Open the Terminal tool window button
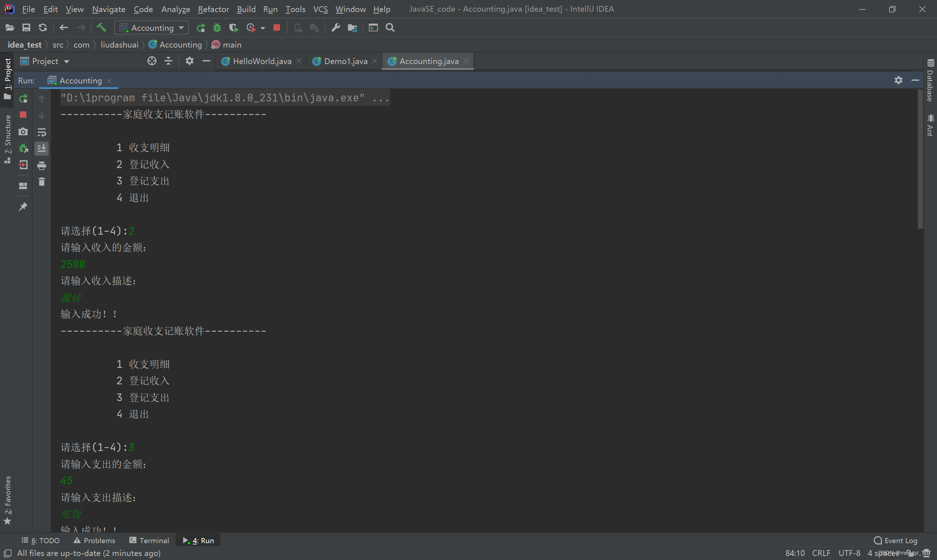 click(x=149, y=540)
